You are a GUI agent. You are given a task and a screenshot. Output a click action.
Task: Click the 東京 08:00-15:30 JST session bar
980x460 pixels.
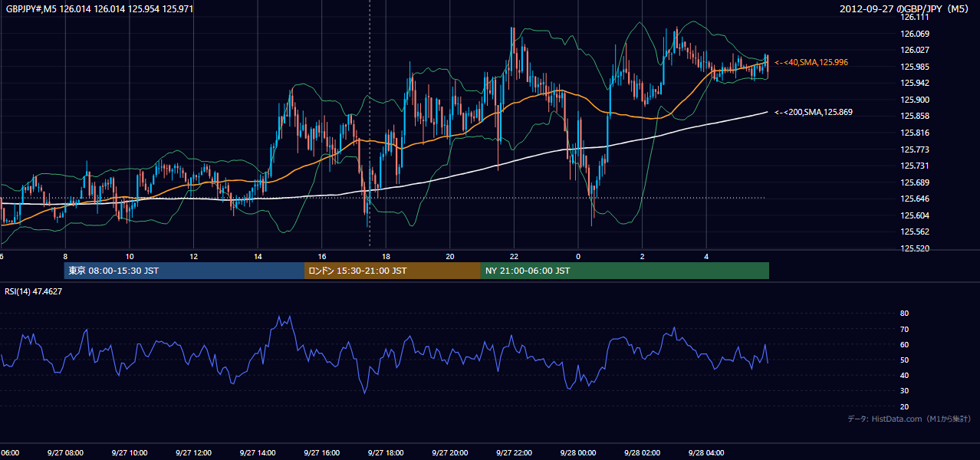[184, 271]
